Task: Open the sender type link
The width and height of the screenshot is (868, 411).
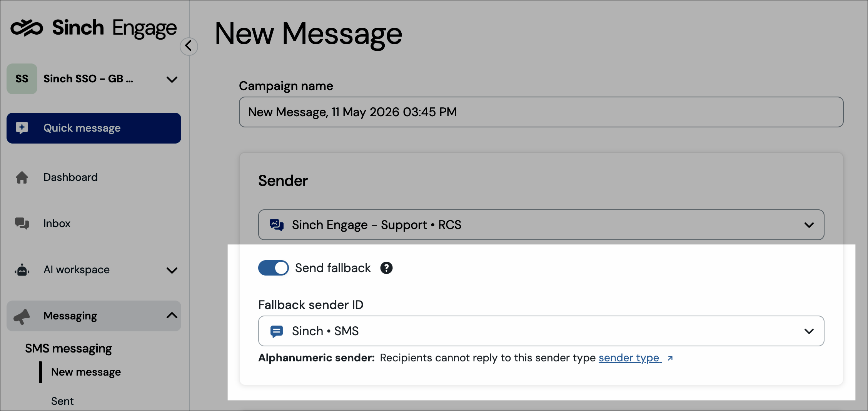Action: pyautogui.click(x=630, y=358)
